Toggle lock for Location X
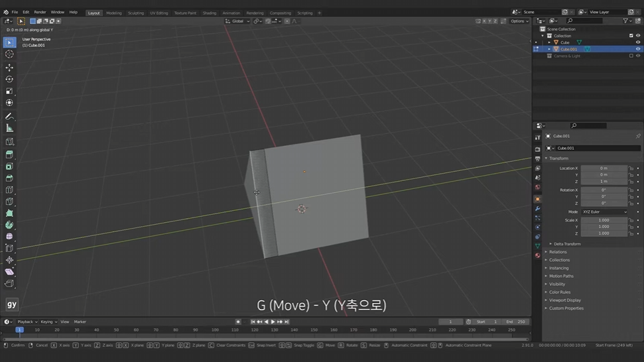Screen dimensions: 644x362 [x=631, y=168]
